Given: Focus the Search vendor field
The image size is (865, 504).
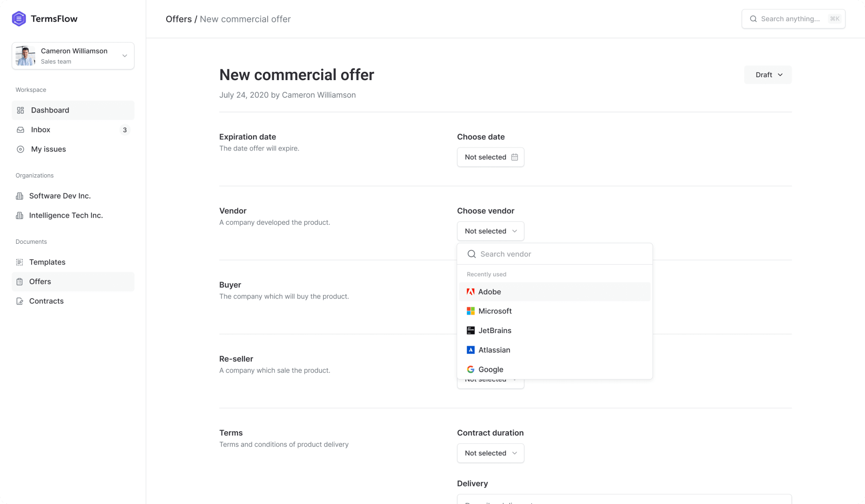Looking at the screenshot, I should 559,254.
